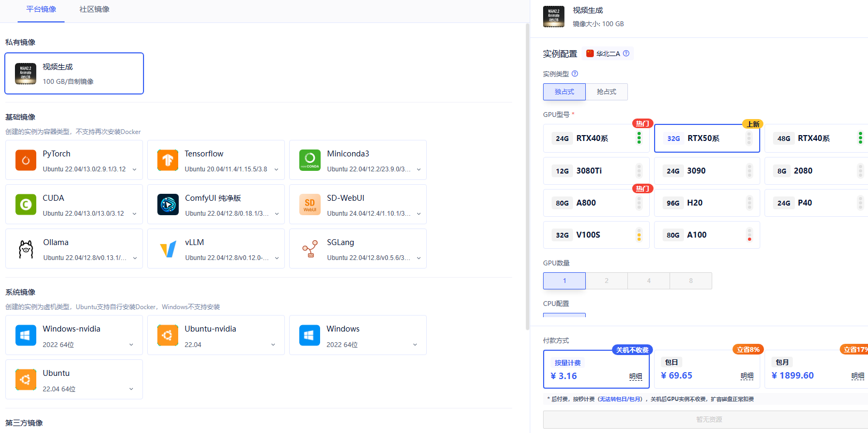868x433 pixels.
Task: Click the Miniconda3 green icon
Action: click(309, 160)
